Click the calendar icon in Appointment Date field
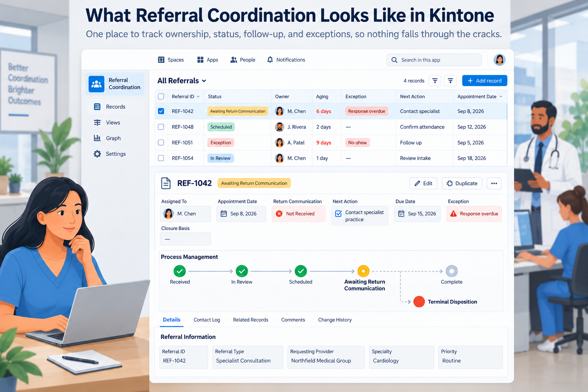This screenshot has height=392, width=588. (x=224, y=214)
